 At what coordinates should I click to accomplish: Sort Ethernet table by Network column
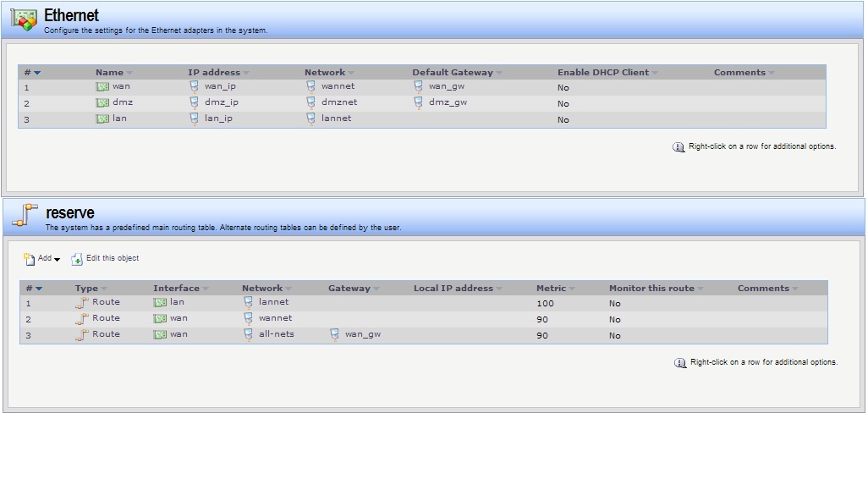(x=329, y=73)
